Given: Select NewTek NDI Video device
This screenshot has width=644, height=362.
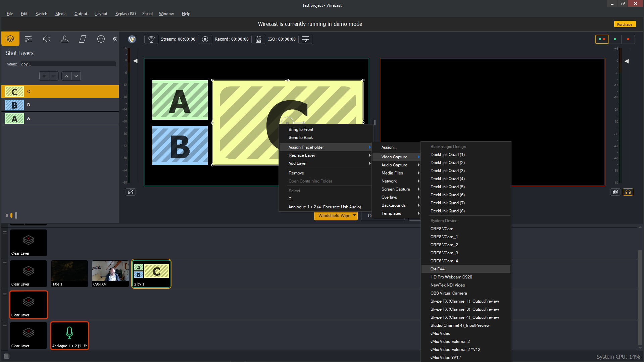Looking at the screenshot, I should 466,285.
